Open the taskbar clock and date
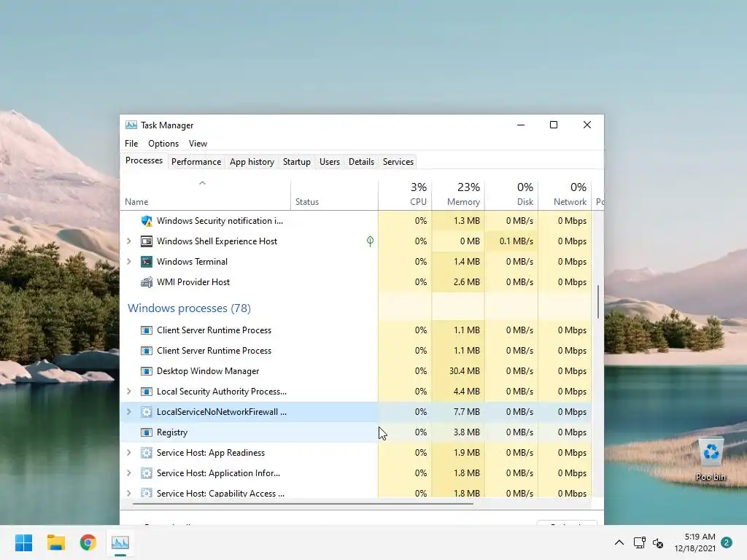 coord(695,542)
